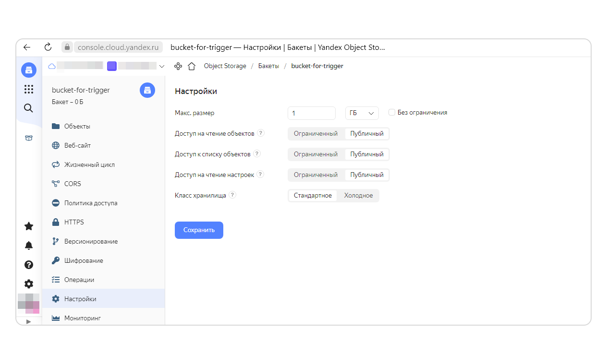Click the bucket-for-trigger sidebar title

(81, 90)
